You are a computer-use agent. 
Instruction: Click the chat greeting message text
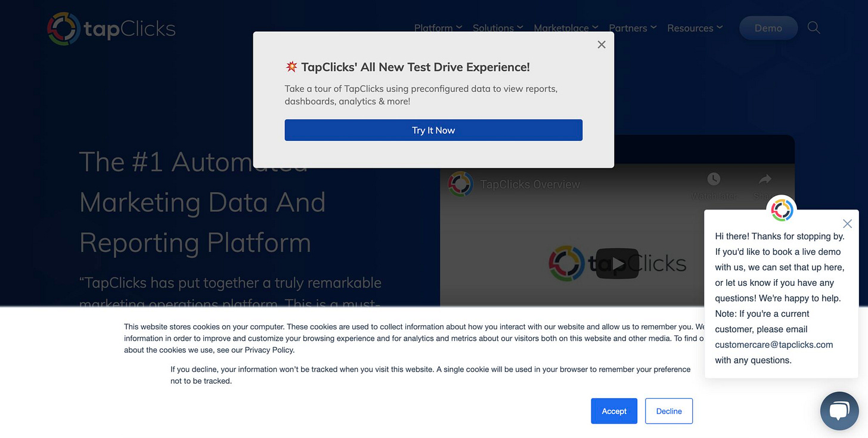coord(780,298)
